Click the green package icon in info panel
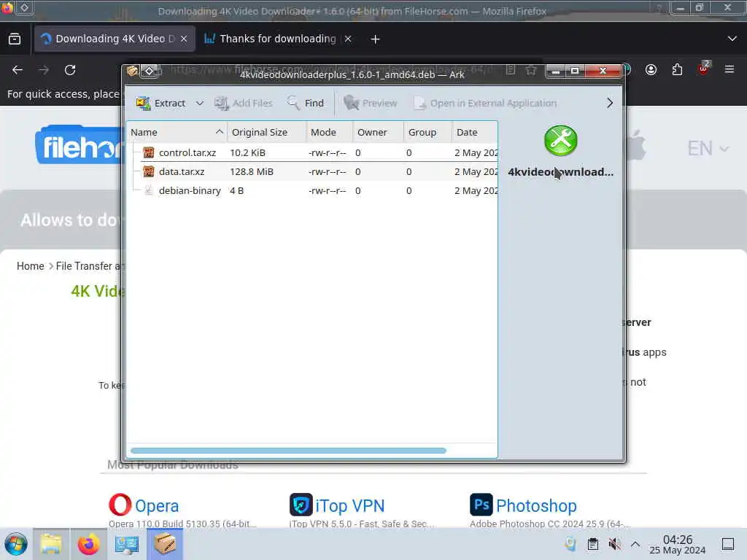 pyautogui.click(x=561, y=141)
